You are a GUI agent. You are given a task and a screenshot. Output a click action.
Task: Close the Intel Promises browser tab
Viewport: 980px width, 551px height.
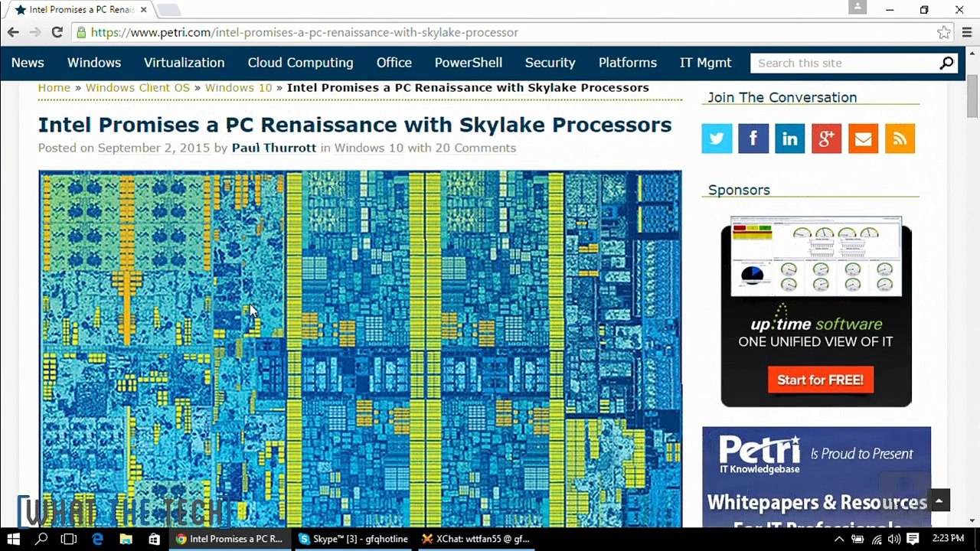143,10
